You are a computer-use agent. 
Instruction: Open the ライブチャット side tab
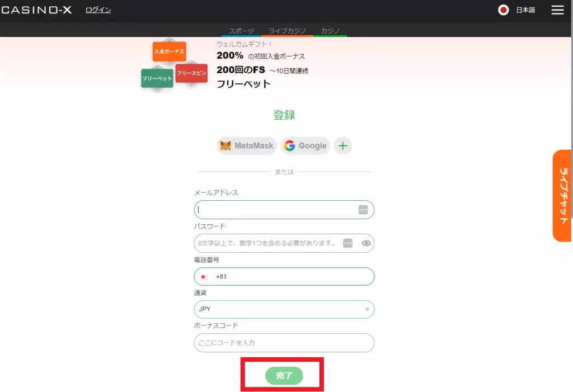coord(562,196)
